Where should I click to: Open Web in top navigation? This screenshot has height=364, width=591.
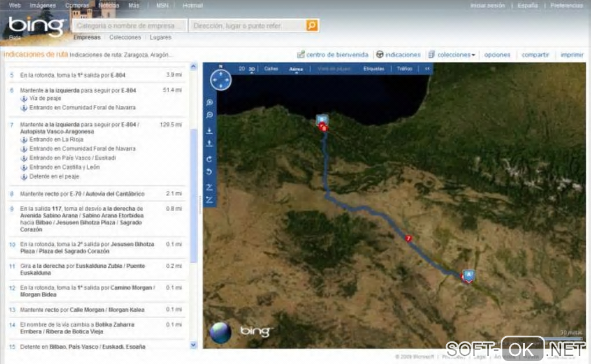point(14,5)
